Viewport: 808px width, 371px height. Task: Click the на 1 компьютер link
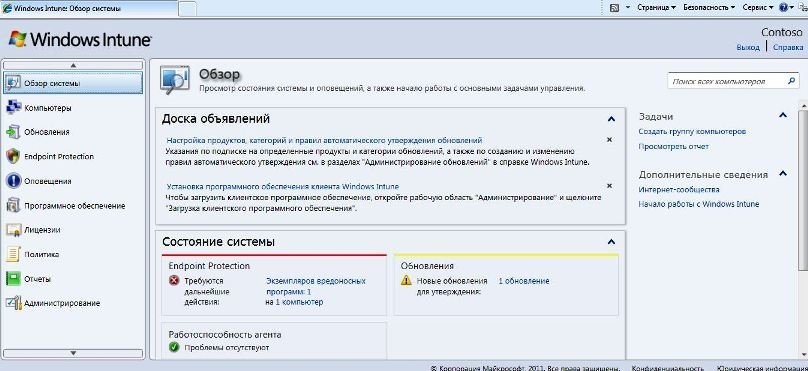(x=294, y=302)
